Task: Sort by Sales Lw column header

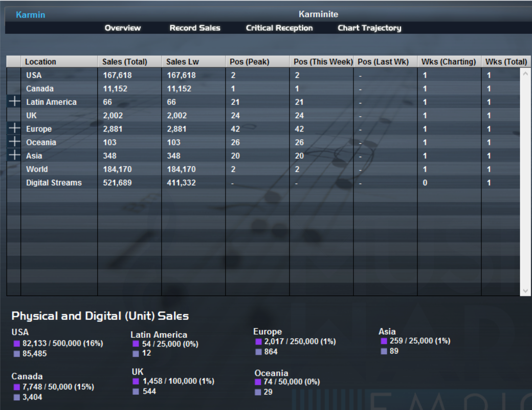Action: (x=193, y=62)
